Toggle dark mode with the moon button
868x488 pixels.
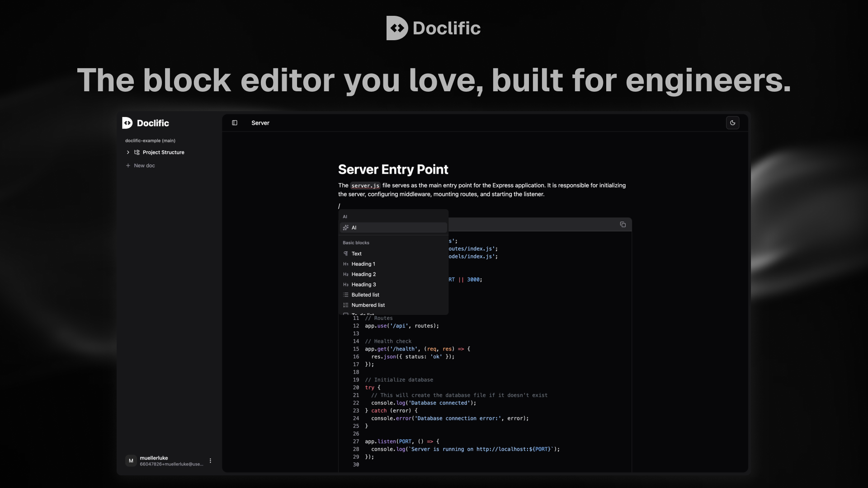pos(733,123)
